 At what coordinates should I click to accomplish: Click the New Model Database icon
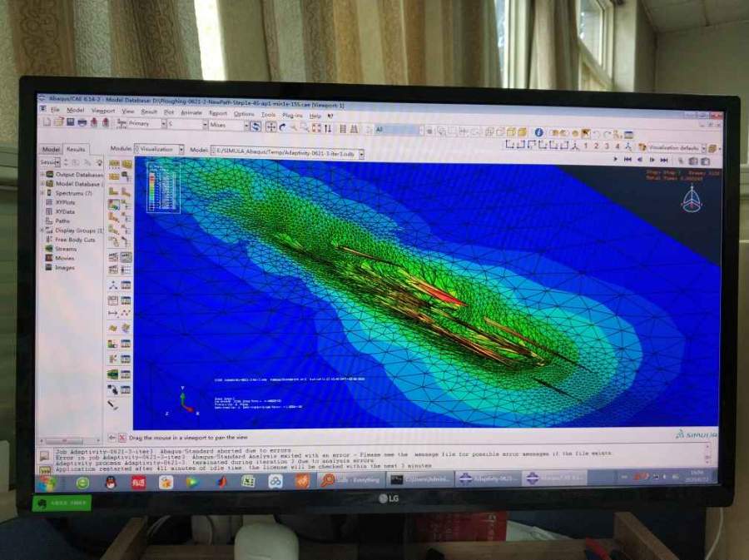[47, 122]
